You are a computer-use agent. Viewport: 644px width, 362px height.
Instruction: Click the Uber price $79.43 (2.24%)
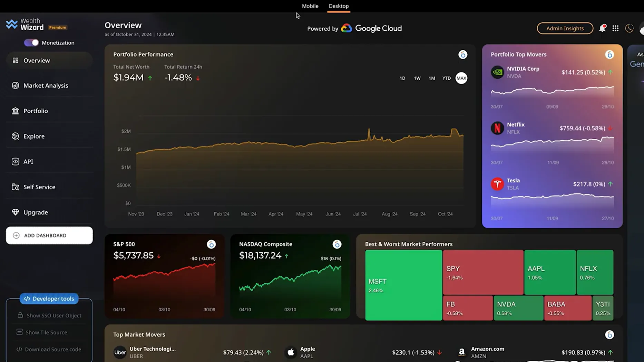point(243,352)
